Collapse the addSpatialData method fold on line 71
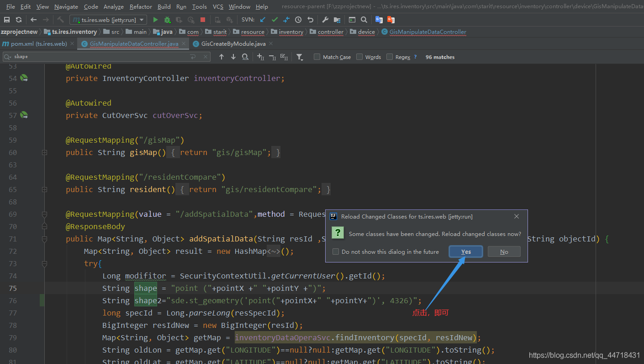The width and height of the screenshot is (644, 364). [44, 239]
